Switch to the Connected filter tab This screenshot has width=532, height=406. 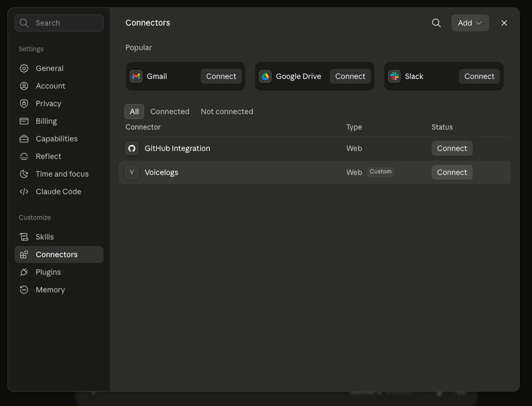(170, 112)
